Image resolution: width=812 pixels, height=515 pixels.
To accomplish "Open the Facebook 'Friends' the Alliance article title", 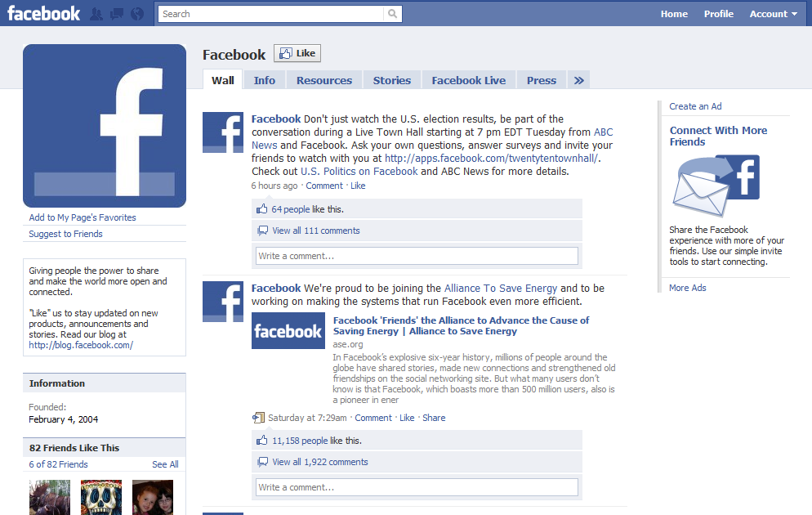I will [461, 326].
